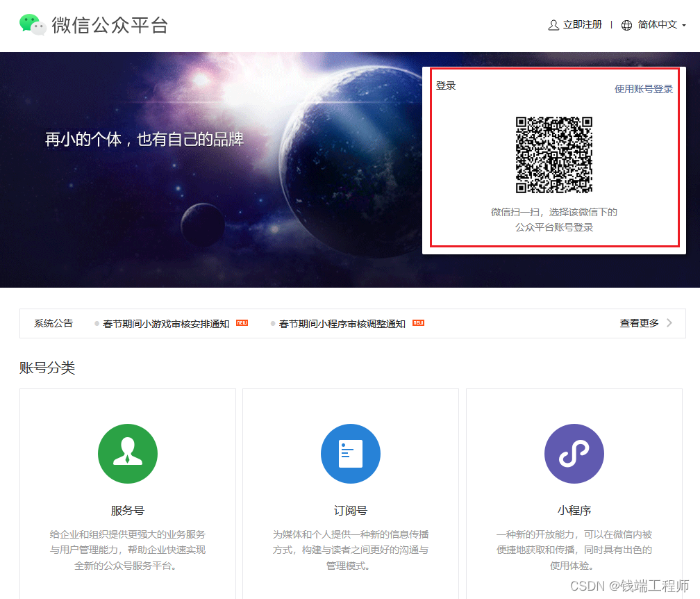
Task: Open 立即注册 registration link
Action: click(583, 24)
